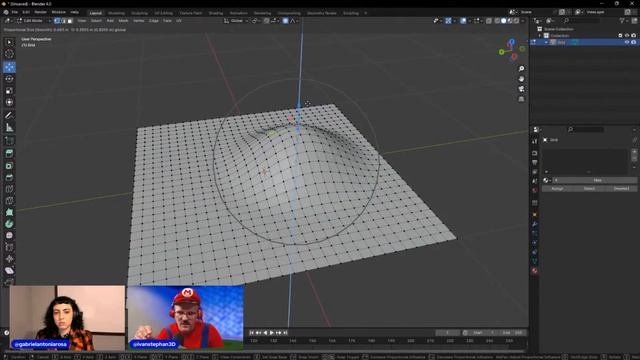
Task: Select the Scale tool
Action: (9, 91)
